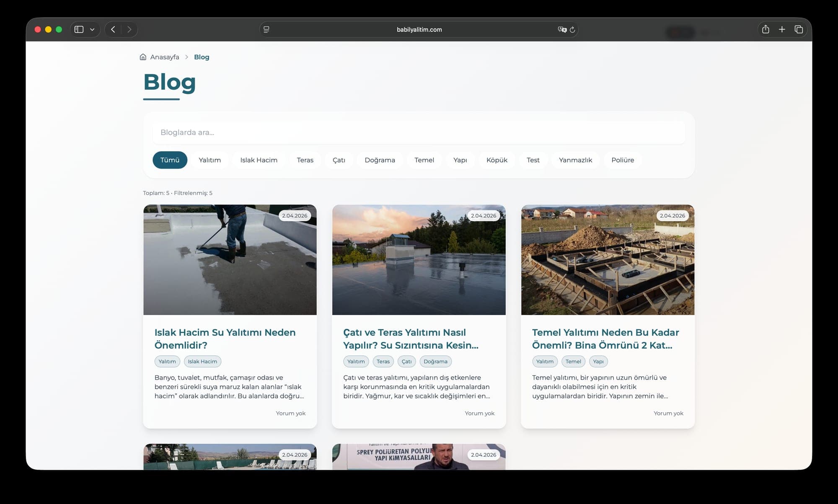Viewport: 838px width, 504px height.
Task: Go forward with the forward arrow
Action: (129, 29)
